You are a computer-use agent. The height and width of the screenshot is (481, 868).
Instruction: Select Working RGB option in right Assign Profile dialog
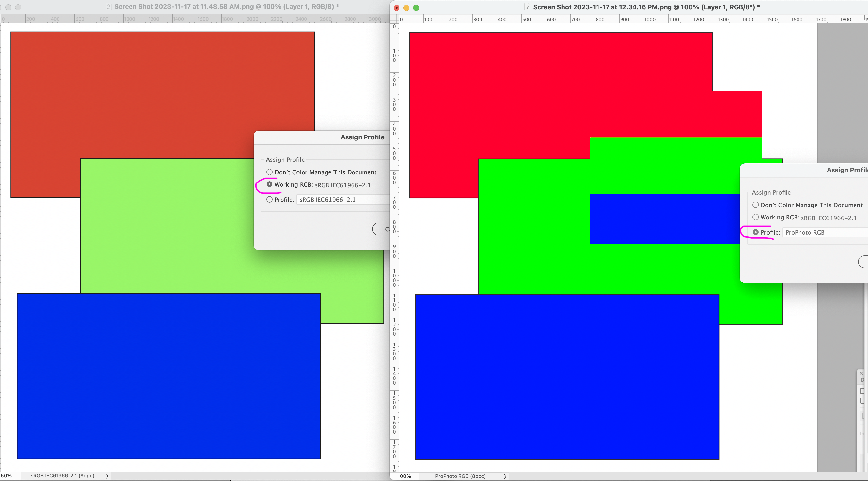[756, 217]
